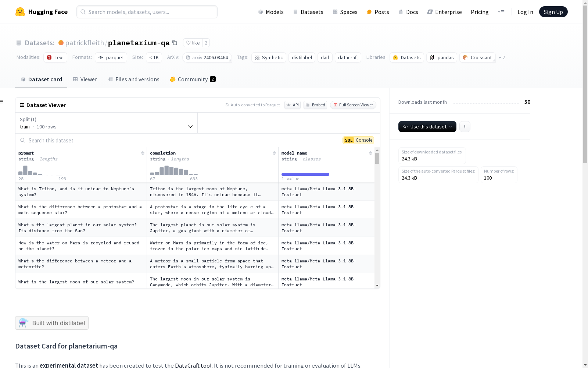Image resolution: width=588 pixels, height=368 pixels.
Task: Click the Built with distilabel badge
Action: (x=52, y=323)
